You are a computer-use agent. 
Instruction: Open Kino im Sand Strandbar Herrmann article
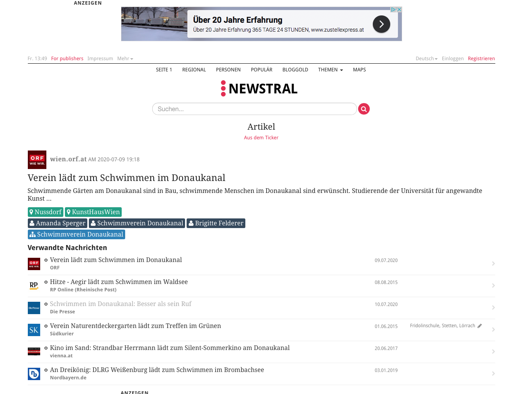click(x=170, y=348)
